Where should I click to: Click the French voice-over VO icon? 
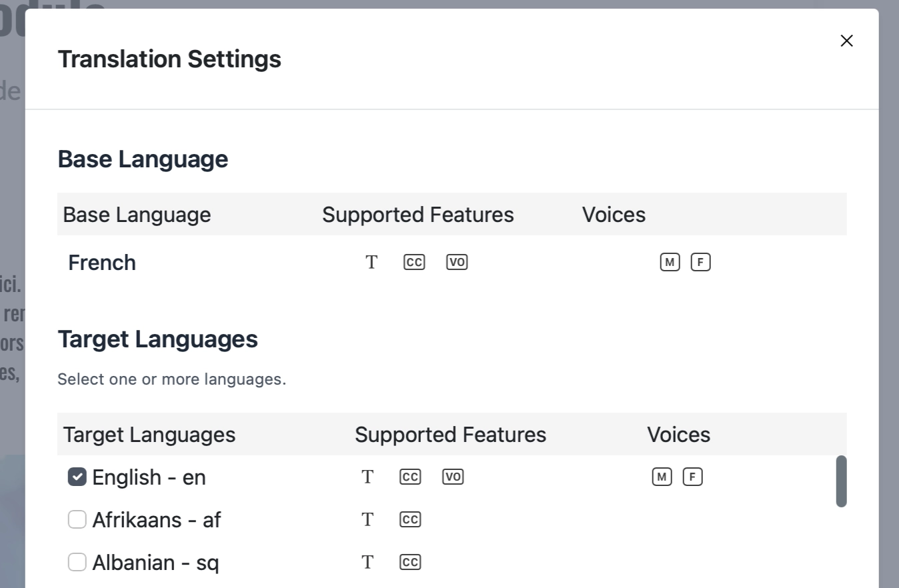point(457,262)
